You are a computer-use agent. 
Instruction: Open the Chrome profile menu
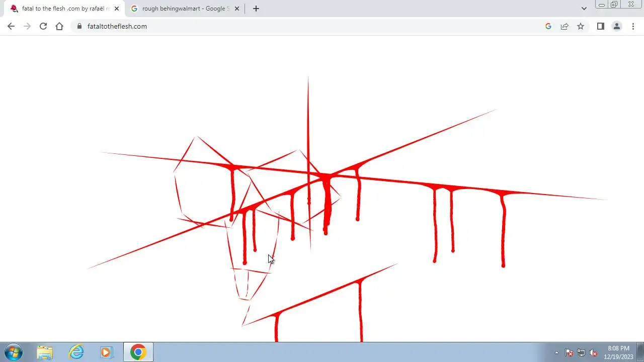point(617,26)
